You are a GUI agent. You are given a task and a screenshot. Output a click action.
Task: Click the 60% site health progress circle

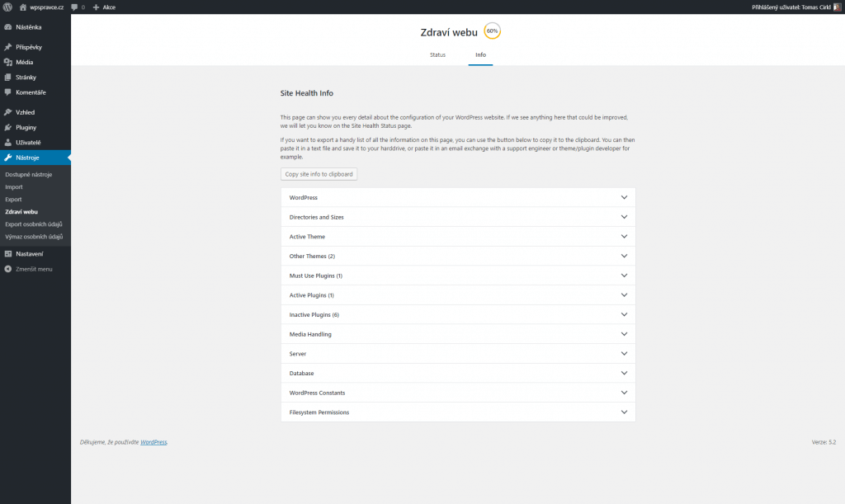coord(492,31)
